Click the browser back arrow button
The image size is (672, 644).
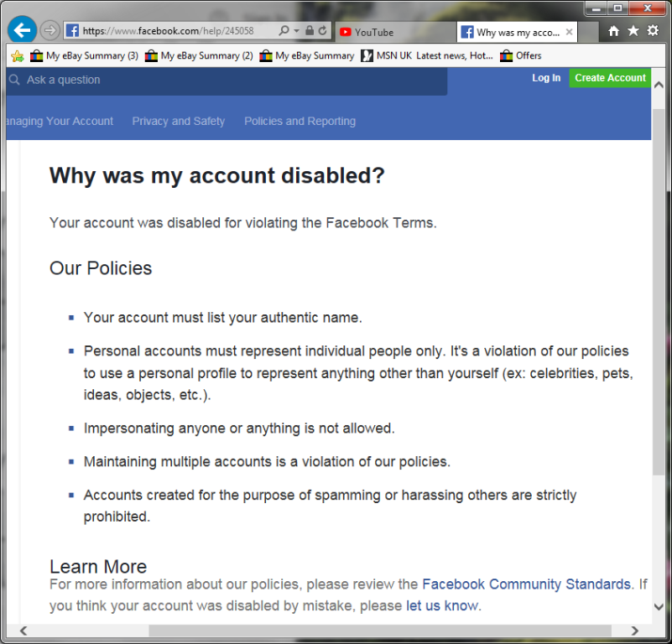tap(22, 30)
